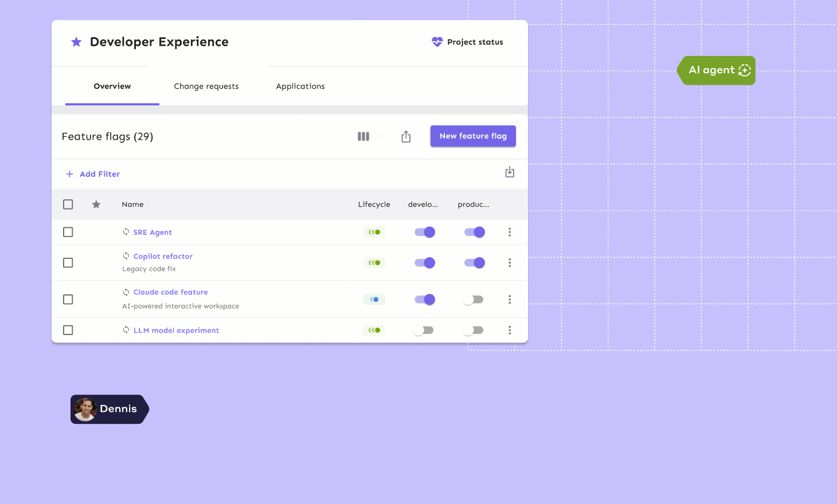Switch to the Change requests tab

(x=206, y=86)
